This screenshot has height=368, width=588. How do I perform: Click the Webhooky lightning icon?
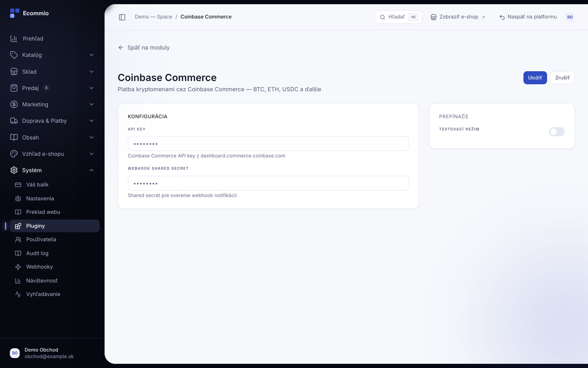click(18, 267)
